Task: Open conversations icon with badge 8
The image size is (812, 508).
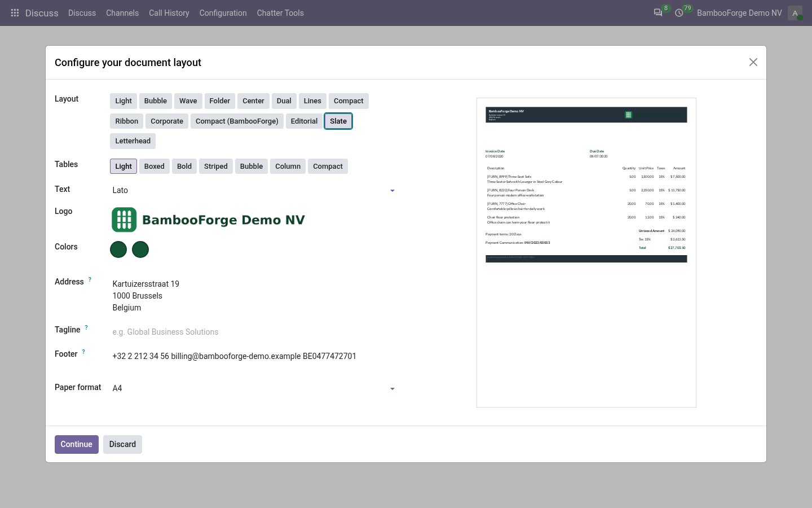Action: [x=658, y=13]
